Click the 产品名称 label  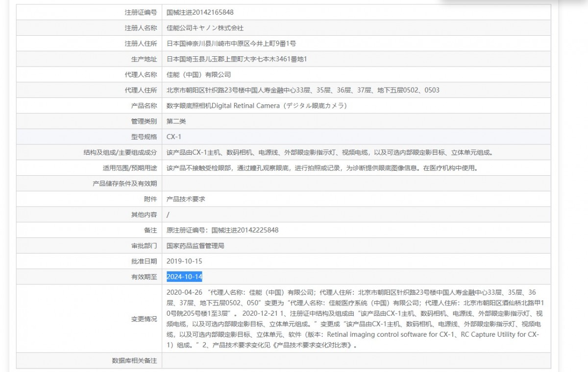144,106
